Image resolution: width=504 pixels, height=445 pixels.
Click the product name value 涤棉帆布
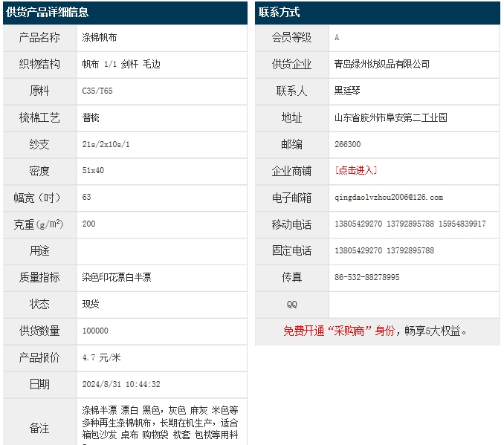tap(99, 37)
